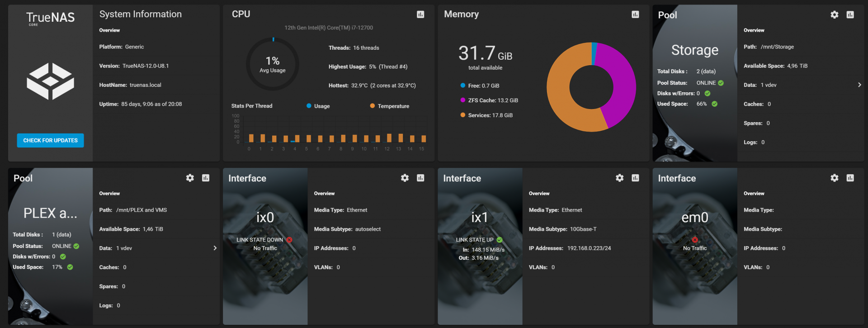This screenshot has height=328, width=868.
Task: Click em0 red link-down status icon
Action: 695,240
